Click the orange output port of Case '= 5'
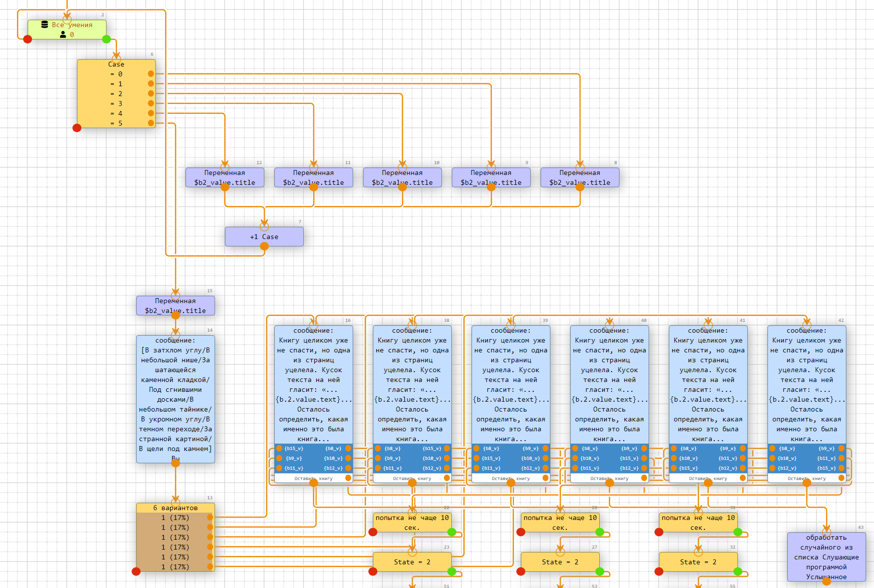The width and height of the screenshot is (874, 588). tap(151, 123)
